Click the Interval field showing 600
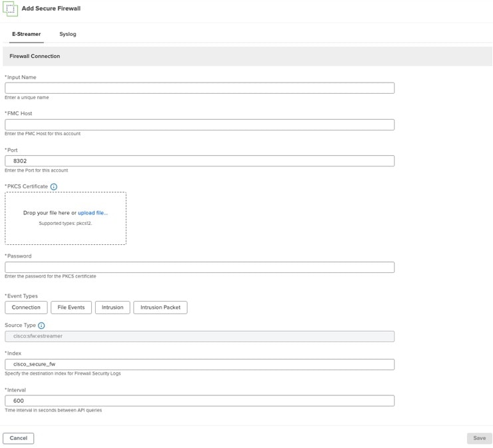Screen dimensions: 493x448 pos(200,401)
